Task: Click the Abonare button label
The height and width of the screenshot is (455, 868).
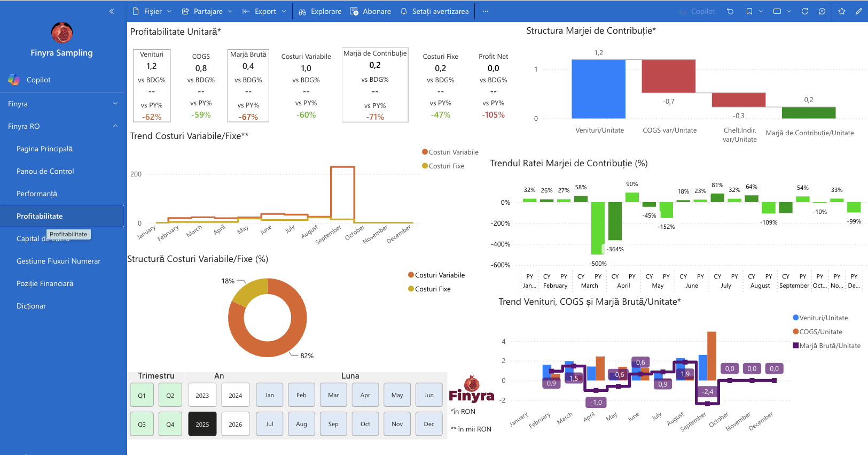Action: [x=377, y=11]
